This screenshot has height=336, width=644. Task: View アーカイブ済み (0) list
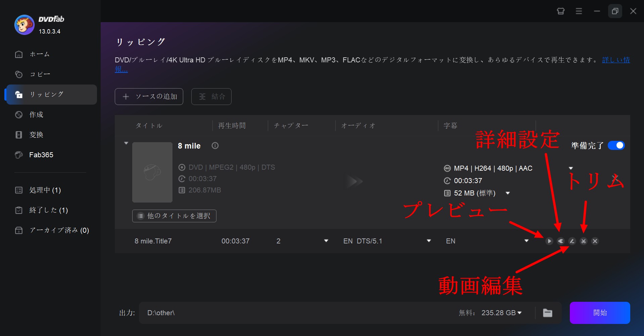tap(51, 230)
